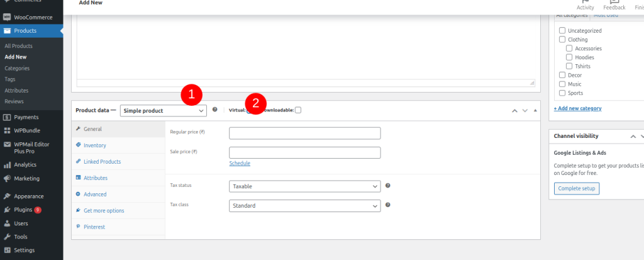The height and width of the screenshot is (260, 644).
Task: Enable the Downloadable checkbox
Action: 298,110
